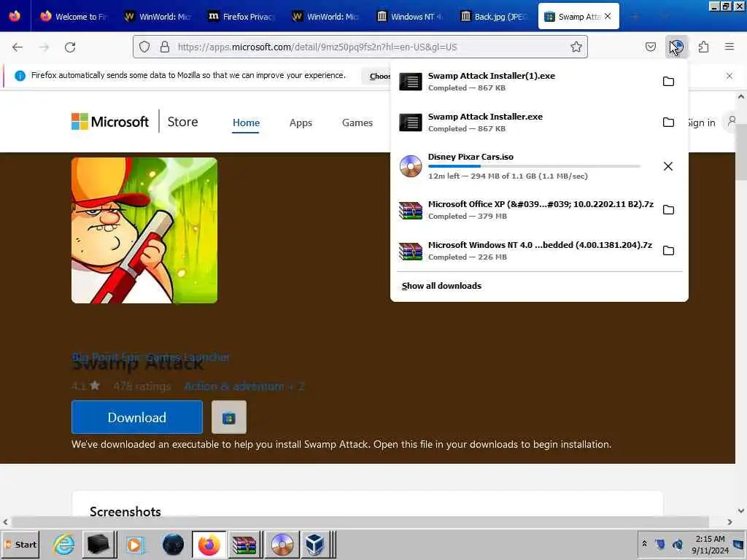Viewport: 747px width, 560px height.
Task: Reload the page with the refresh icon
Action: coord(70,47)
